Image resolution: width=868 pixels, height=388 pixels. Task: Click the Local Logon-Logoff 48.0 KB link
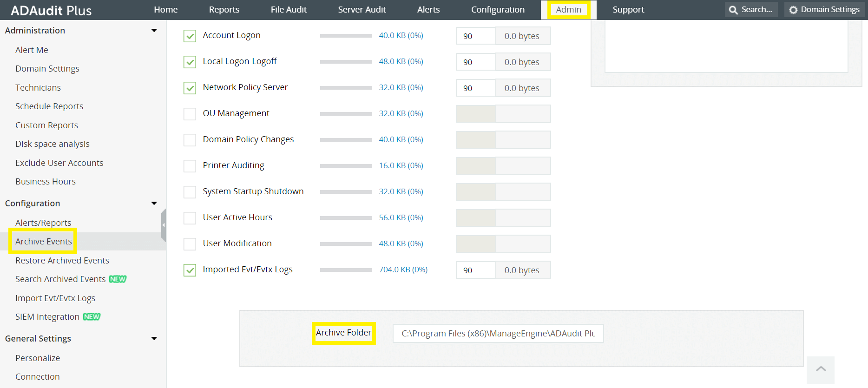point(401,61)
